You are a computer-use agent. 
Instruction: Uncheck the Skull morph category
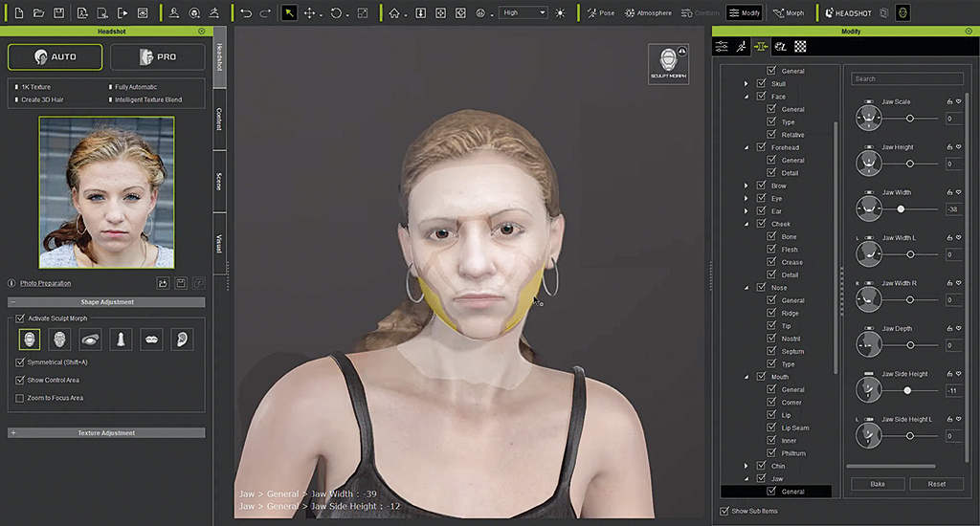click(761, 83)
